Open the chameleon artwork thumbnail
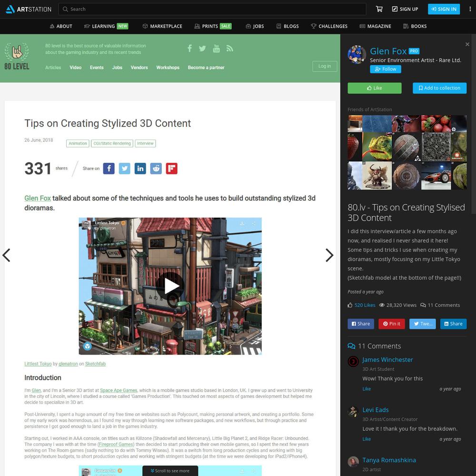 point(377,147)
